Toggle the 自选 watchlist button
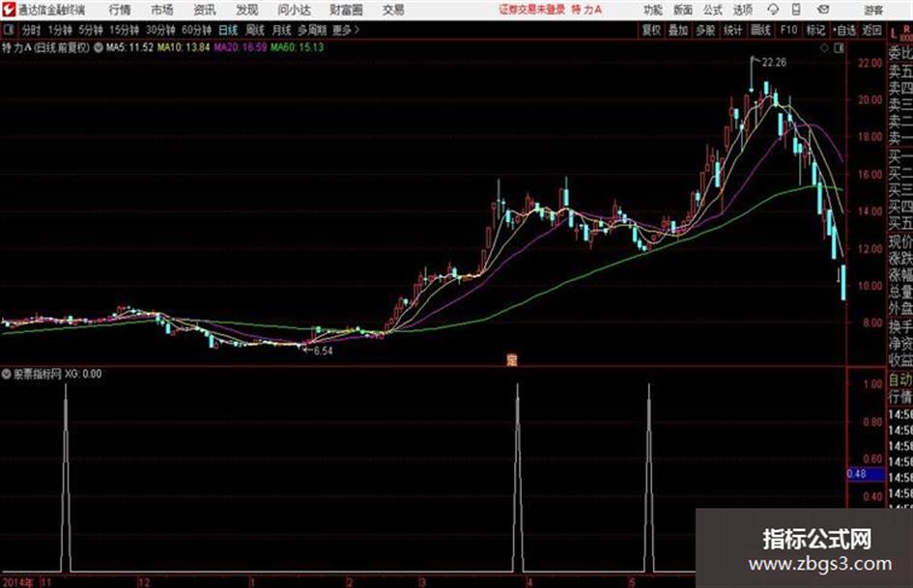Image resolution: width=913 pixels, height=588 pixels. pyautogui.click(x=844, y=30)
